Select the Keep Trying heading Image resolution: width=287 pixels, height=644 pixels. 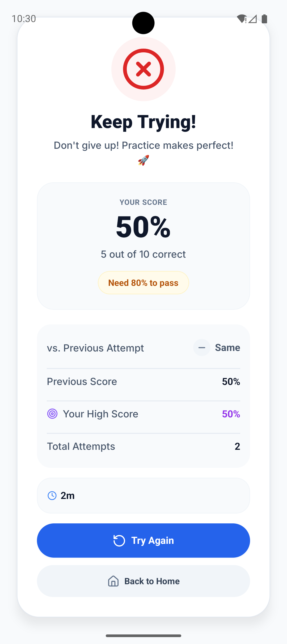(x=143, y=122)
